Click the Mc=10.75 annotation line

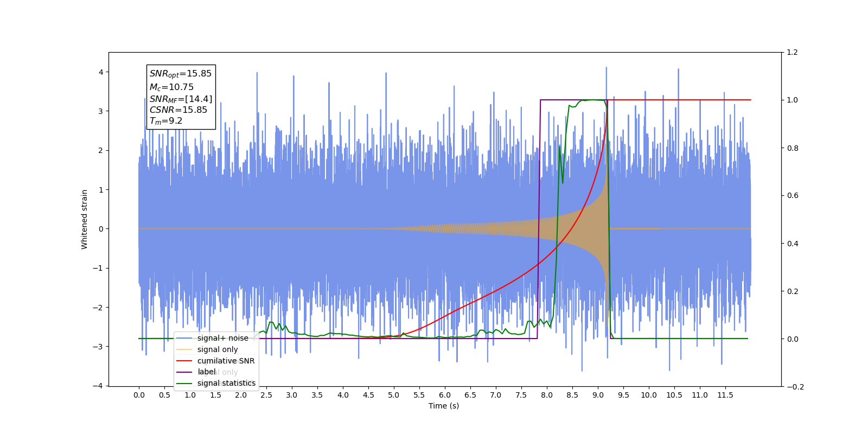point(171,87)
